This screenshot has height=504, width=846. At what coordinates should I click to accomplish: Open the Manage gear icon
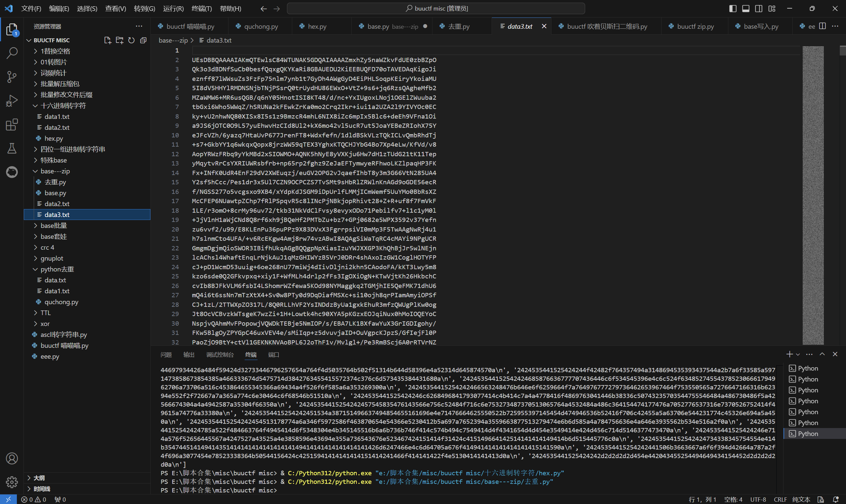pos(12,482)
